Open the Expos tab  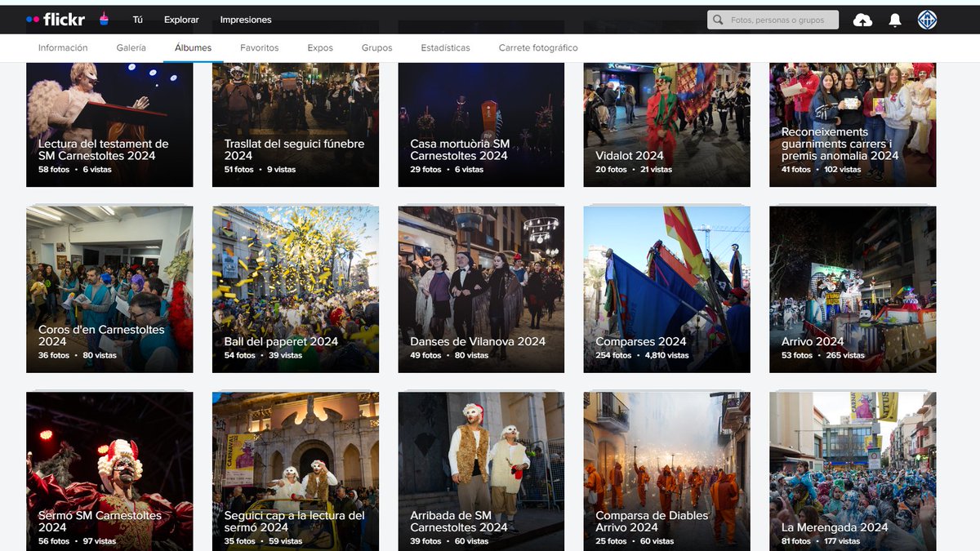point(320,47)
